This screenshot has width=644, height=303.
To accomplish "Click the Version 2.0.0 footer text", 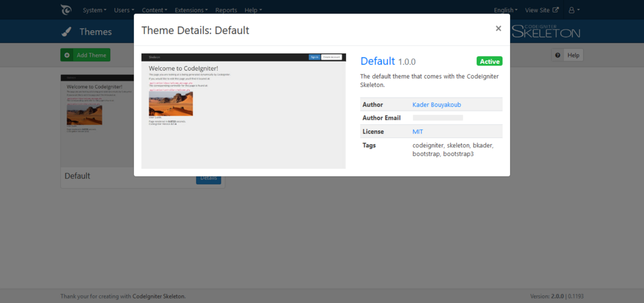I will pos(548,296).
